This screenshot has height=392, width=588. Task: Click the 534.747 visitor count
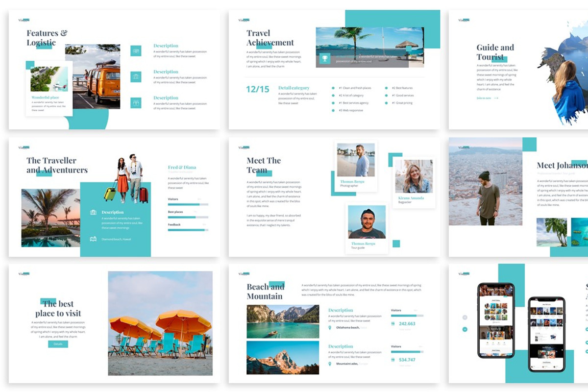click(x=407, y=360)
